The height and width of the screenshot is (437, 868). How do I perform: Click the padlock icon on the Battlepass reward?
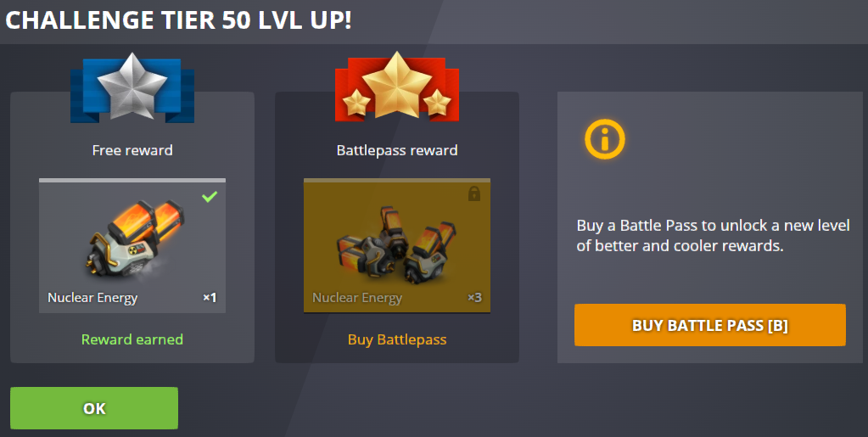(473, 193)
